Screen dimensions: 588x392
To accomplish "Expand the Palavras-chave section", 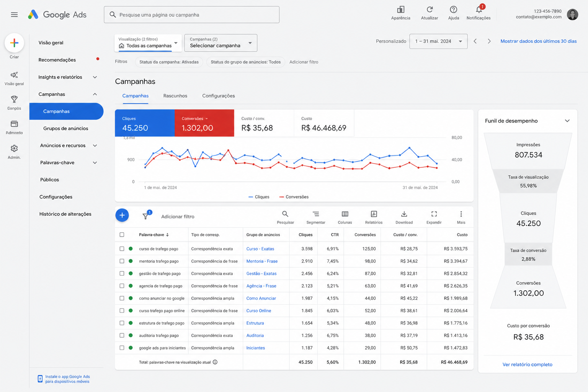I will click(95, 163).
